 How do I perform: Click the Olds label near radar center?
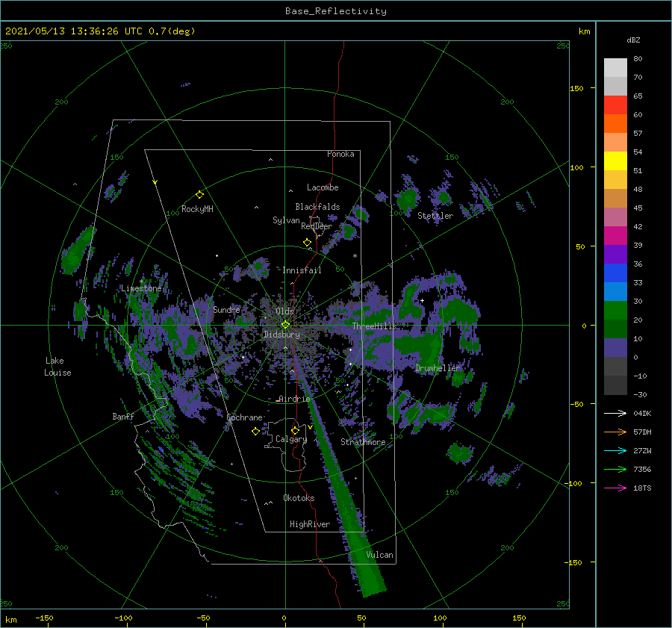coord(284,311)
